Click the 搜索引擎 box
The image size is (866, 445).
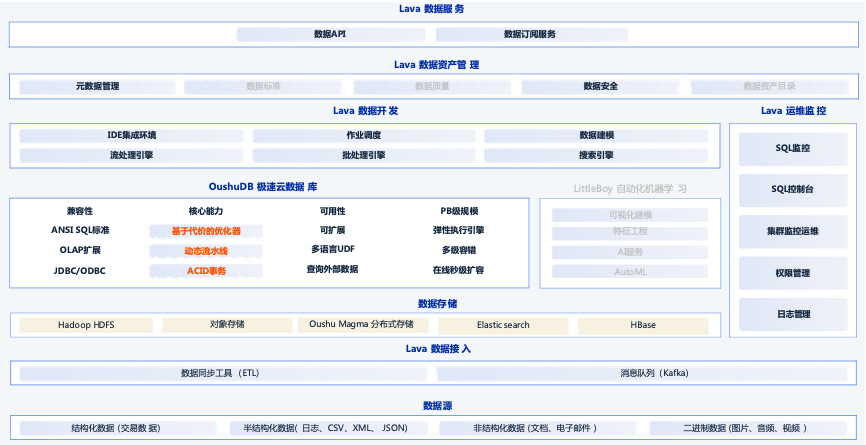click(x=596, y=156)
